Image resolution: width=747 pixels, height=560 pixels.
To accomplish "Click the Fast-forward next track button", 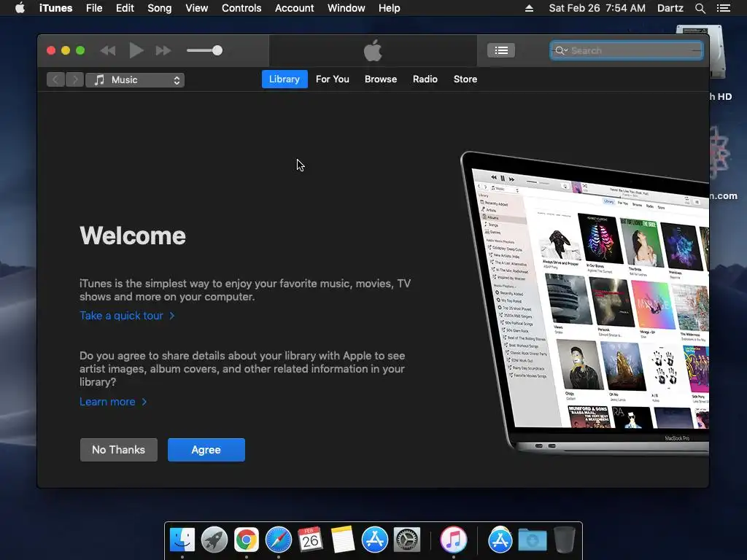I will click(x=163, y=50).
